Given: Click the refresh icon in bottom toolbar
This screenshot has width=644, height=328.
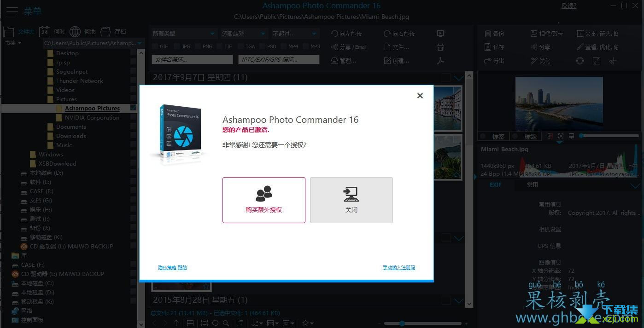Looking at the screenshot, I should pyautogui.click(x=215, y=323).
